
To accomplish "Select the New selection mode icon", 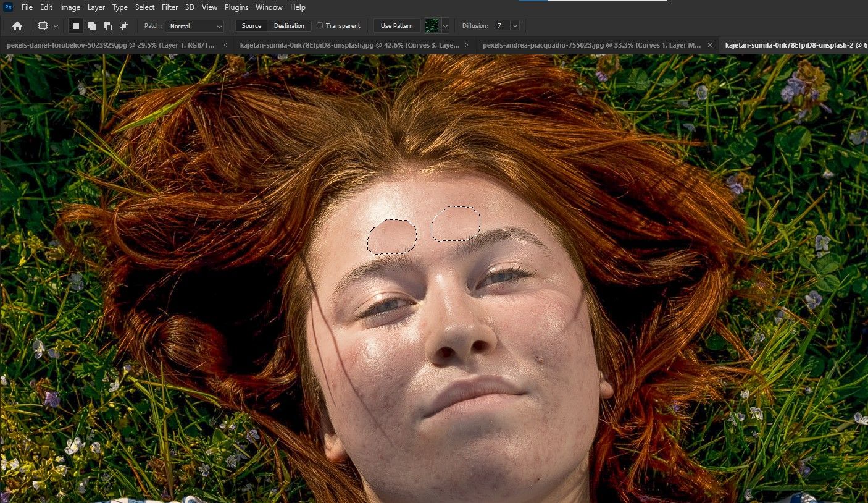I will (x=76, y=26).
